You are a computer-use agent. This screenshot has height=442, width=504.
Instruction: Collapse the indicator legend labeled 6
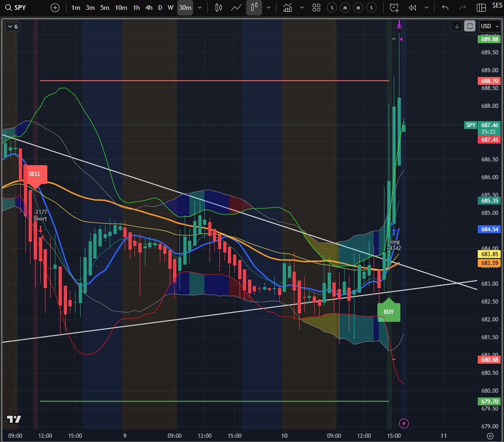click(12, 27)
